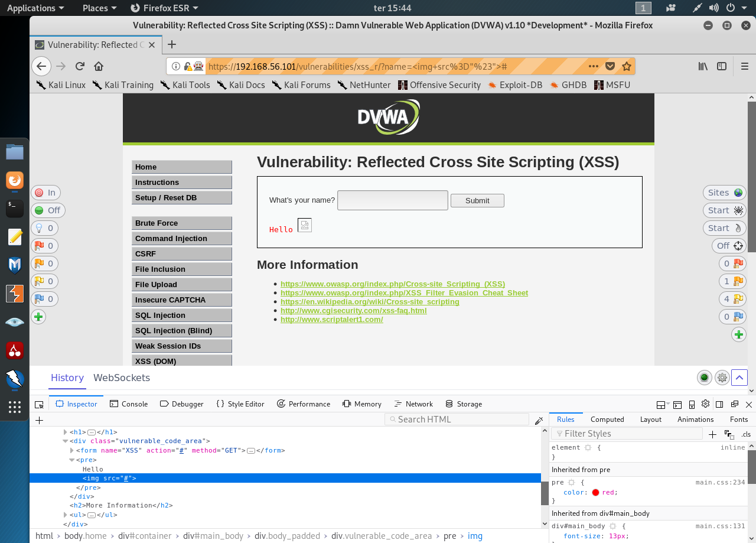Screen dimensions: 756x543
Task: Click the eyedropper color picker icon
Action: pos(539,420)
